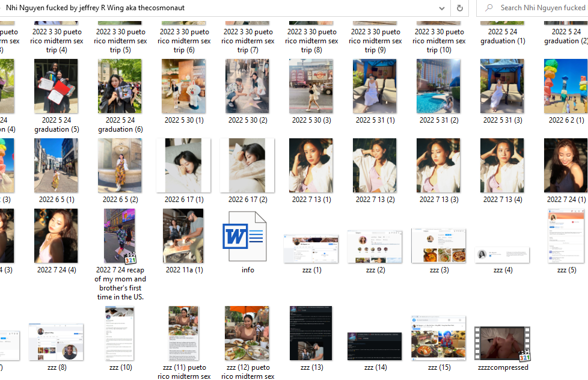588x380 pixels.
Task: Select the zzz (15) screenshot file
Action: tap(438, 337)
